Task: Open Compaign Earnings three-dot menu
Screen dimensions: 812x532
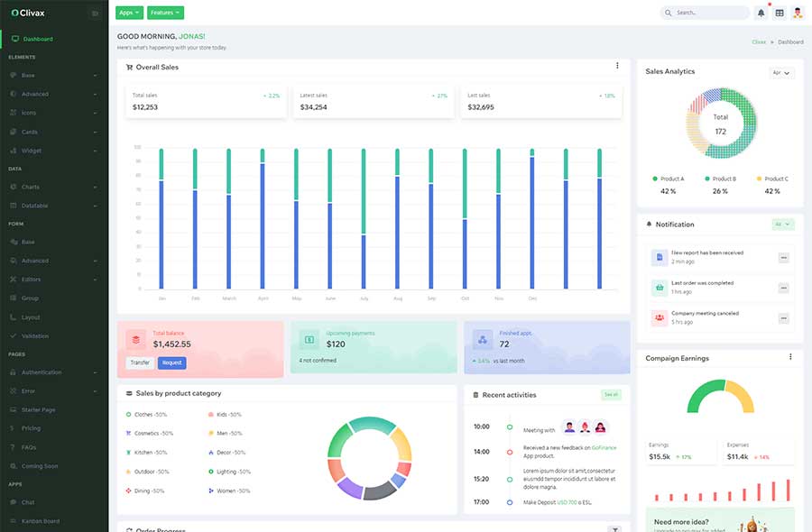Action: [x=790, y=356]
